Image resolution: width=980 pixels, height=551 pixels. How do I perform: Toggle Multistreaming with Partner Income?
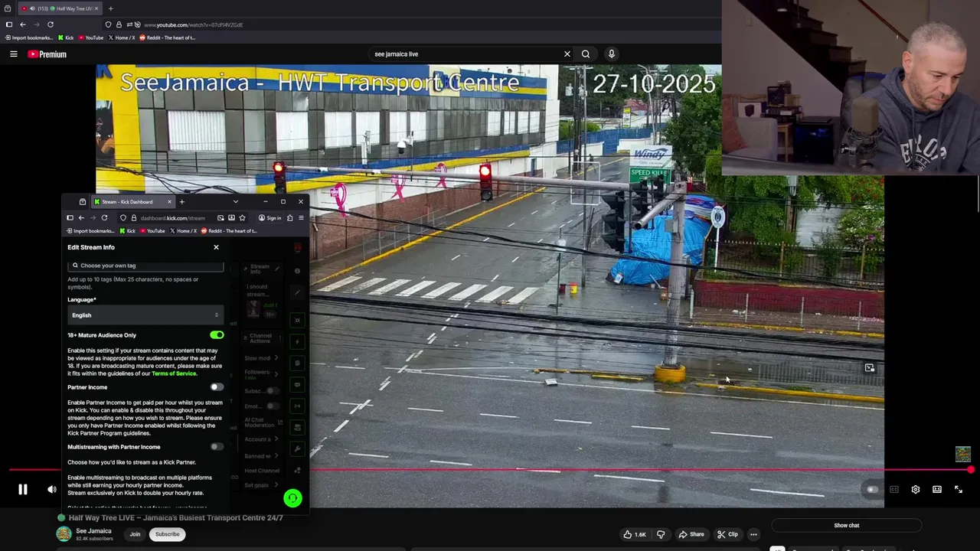(217, 447)
